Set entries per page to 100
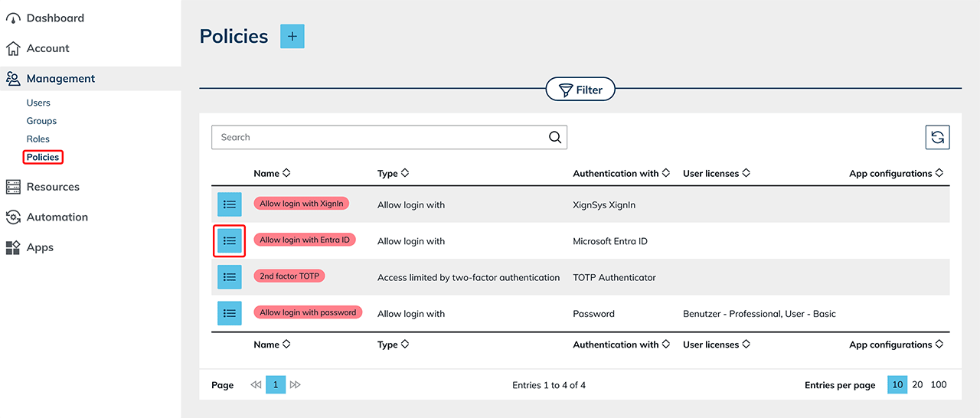980x418 pixels. tap(939, 385)
